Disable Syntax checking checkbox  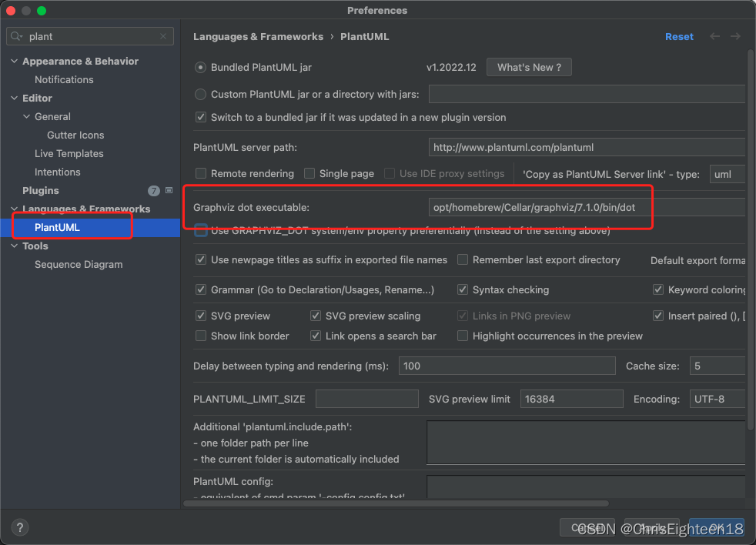tap(463, 289)
